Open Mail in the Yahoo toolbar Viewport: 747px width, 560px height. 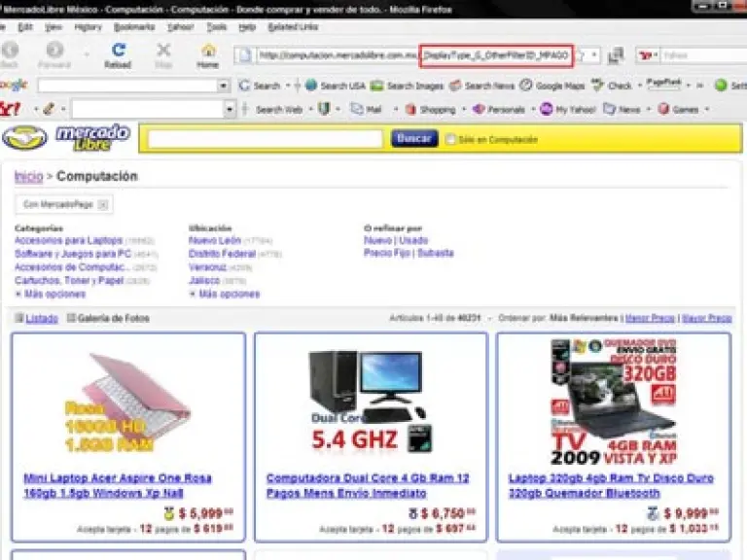point(366,110)
